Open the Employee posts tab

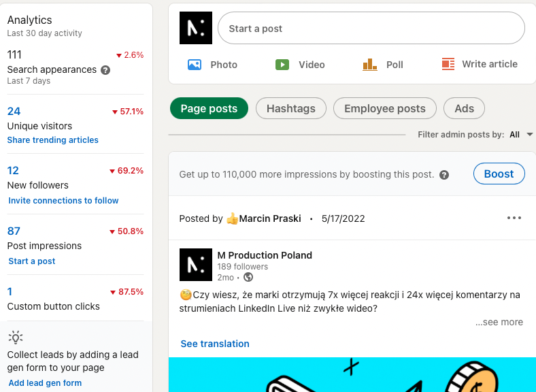[384, 108]
